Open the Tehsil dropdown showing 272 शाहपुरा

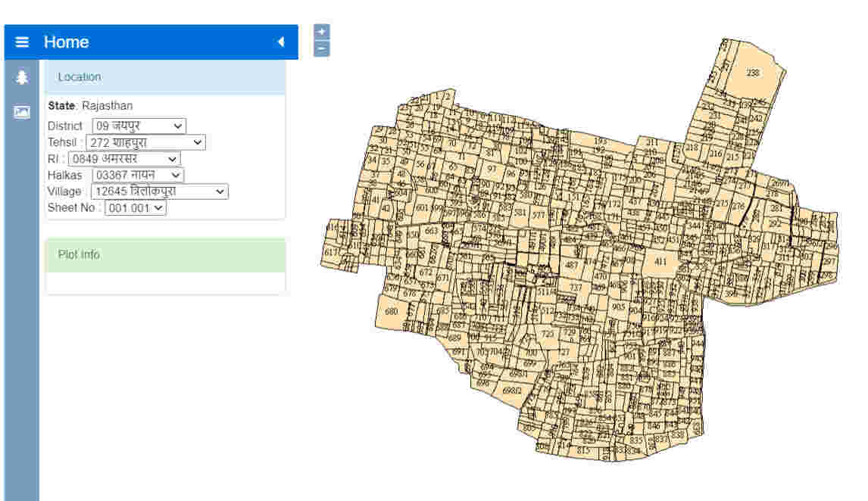click(x=145, y=143)
